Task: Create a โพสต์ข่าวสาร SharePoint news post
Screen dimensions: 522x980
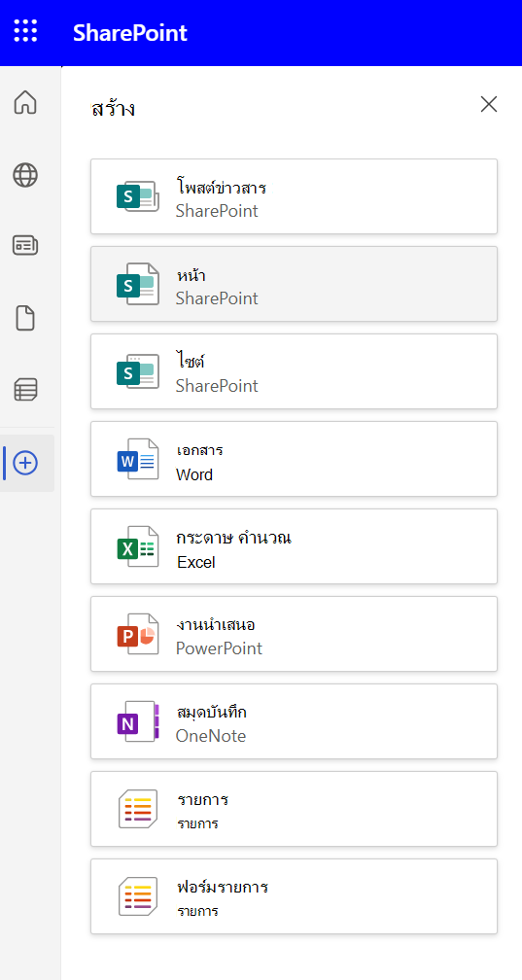Action: [x=294, y=196]
